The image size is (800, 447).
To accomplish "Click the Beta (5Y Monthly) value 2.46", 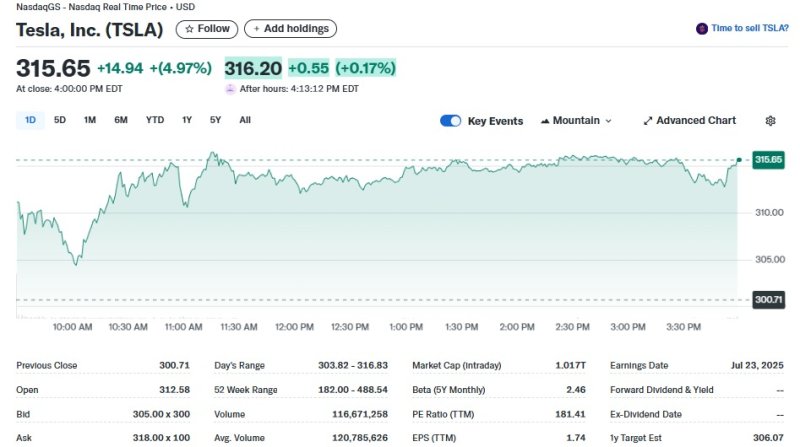I will (576, 390).
